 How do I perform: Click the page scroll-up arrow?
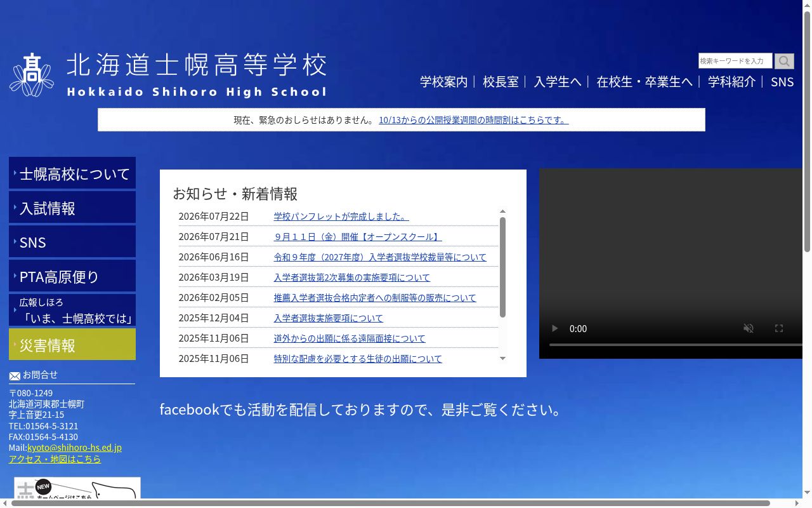[x=807, y=5]
